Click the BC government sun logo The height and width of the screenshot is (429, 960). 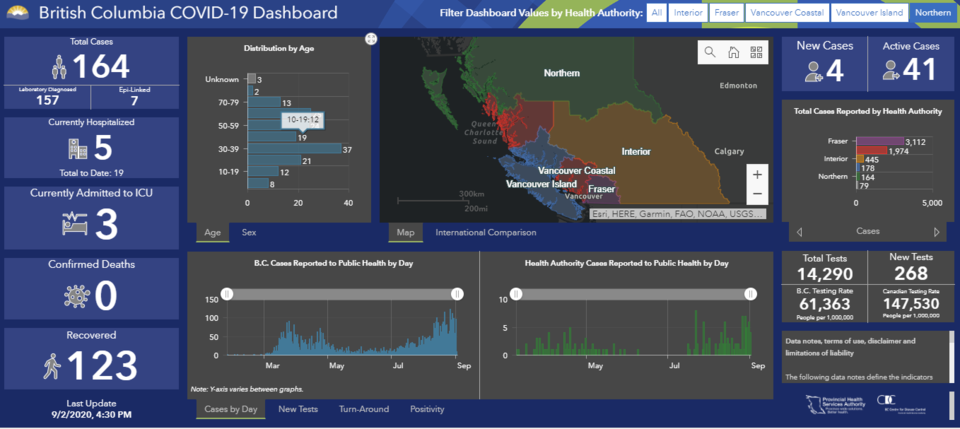17,12
